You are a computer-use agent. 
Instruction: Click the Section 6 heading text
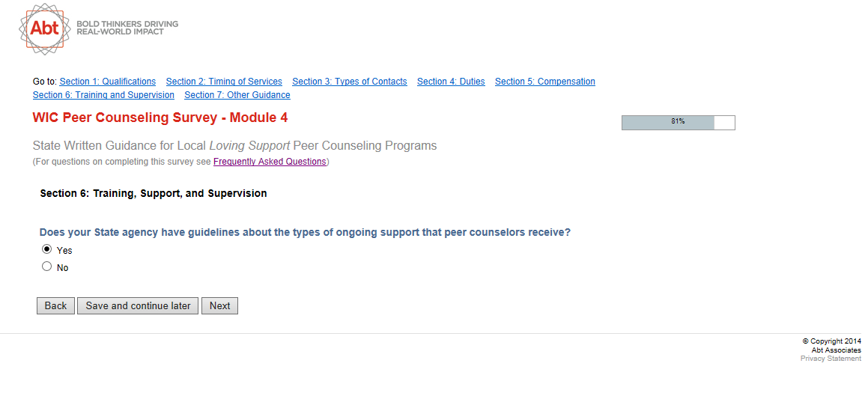[154, 193]
